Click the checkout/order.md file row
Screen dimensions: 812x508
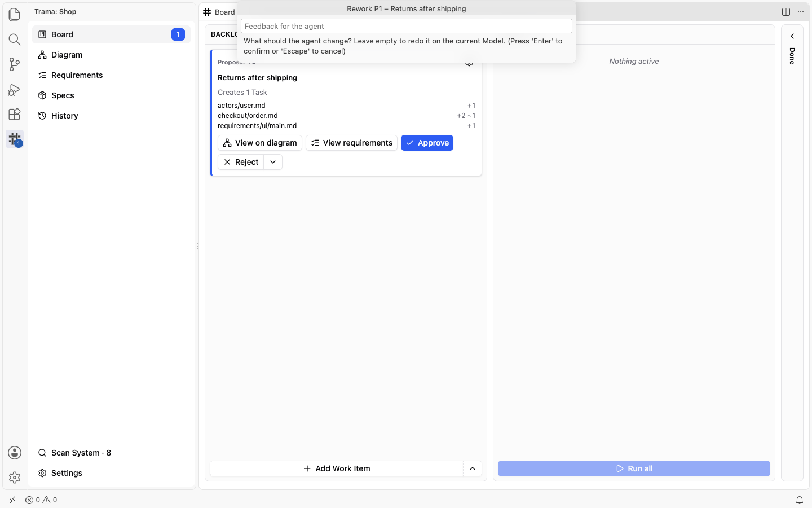346,116
